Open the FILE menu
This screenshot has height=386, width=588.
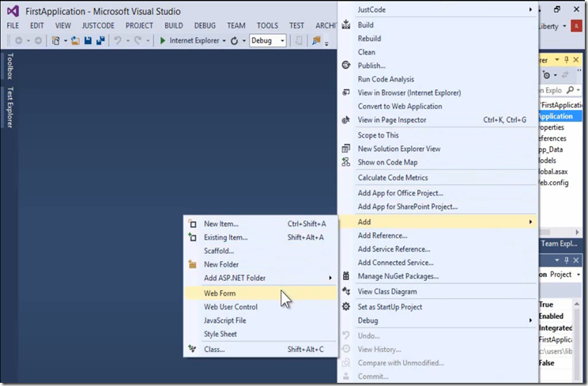coord(13,25)
